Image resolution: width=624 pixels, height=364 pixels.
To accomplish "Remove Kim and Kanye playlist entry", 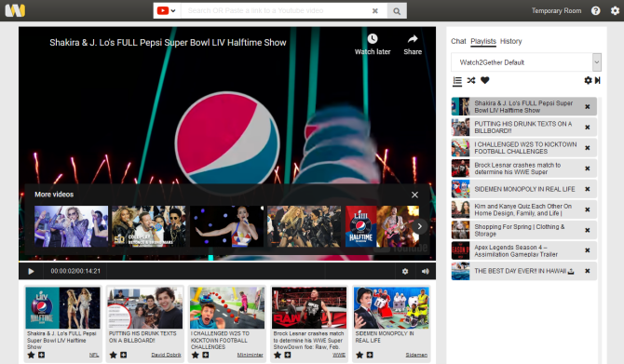I will 588,209.
